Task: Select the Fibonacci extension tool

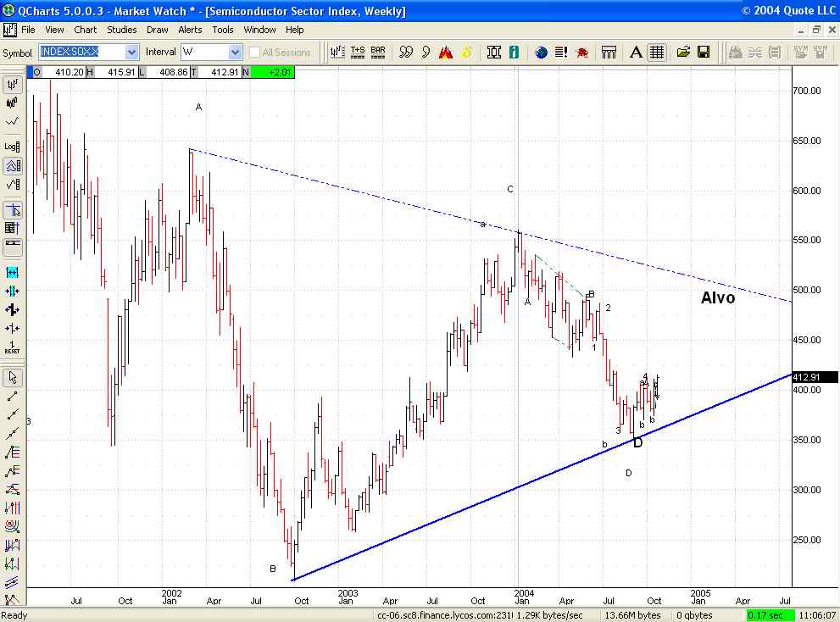Action: (12, 471)
